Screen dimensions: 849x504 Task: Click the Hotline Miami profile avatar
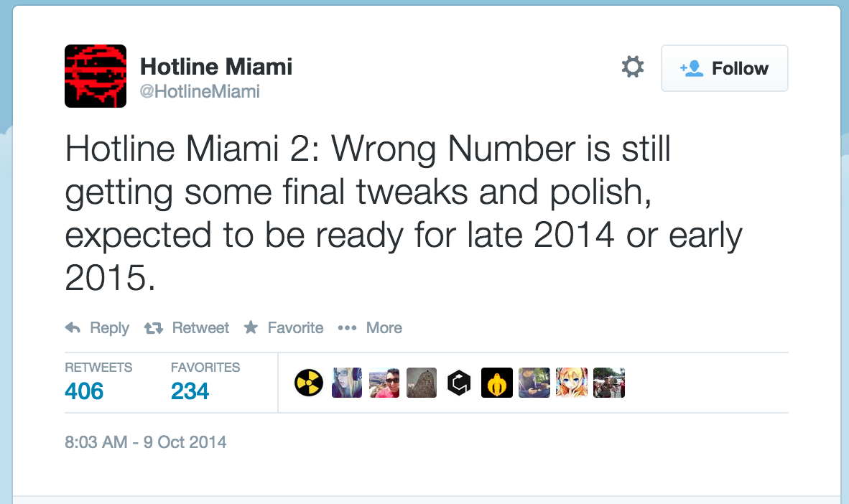pyautogui.click(x=96, y=76)
